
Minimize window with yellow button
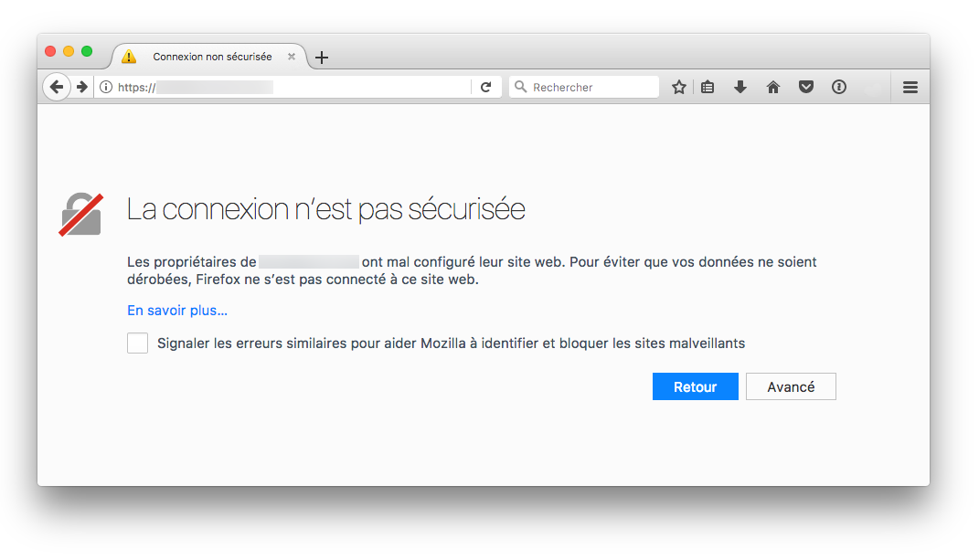tap(69, 51)
